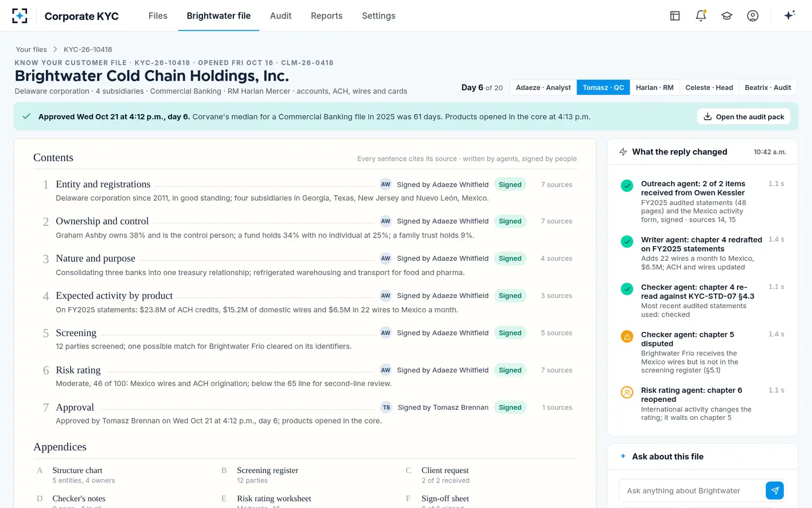Click the graduation cap learning icon
Image resolution: width=812 pixels, height=508 pixels.
(x=727, y=16)
